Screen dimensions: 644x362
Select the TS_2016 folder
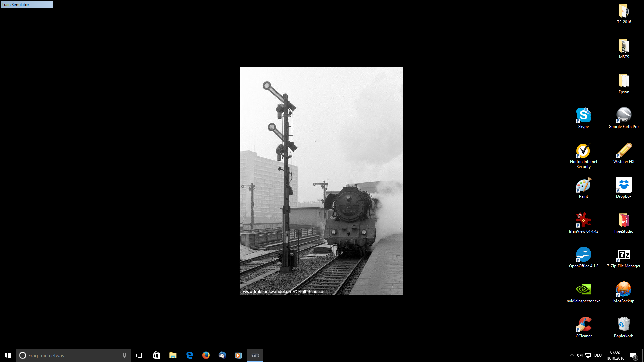[x=624, y=12]
